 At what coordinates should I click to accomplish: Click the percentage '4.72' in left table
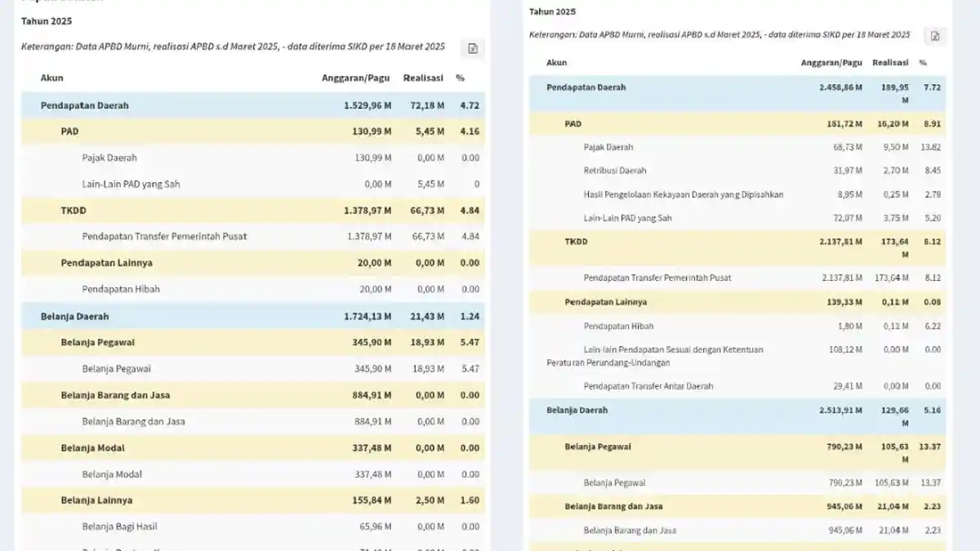coord(470,105)
